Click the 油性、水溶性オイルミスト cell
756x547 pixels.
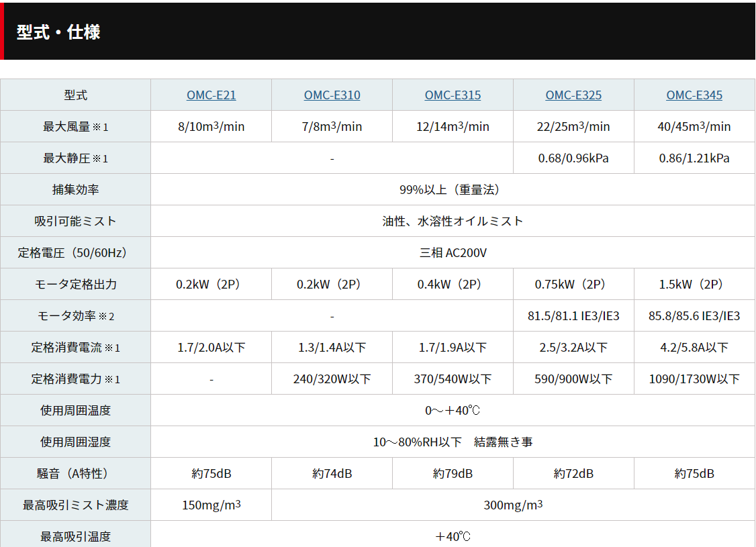(x=453, y=221)
